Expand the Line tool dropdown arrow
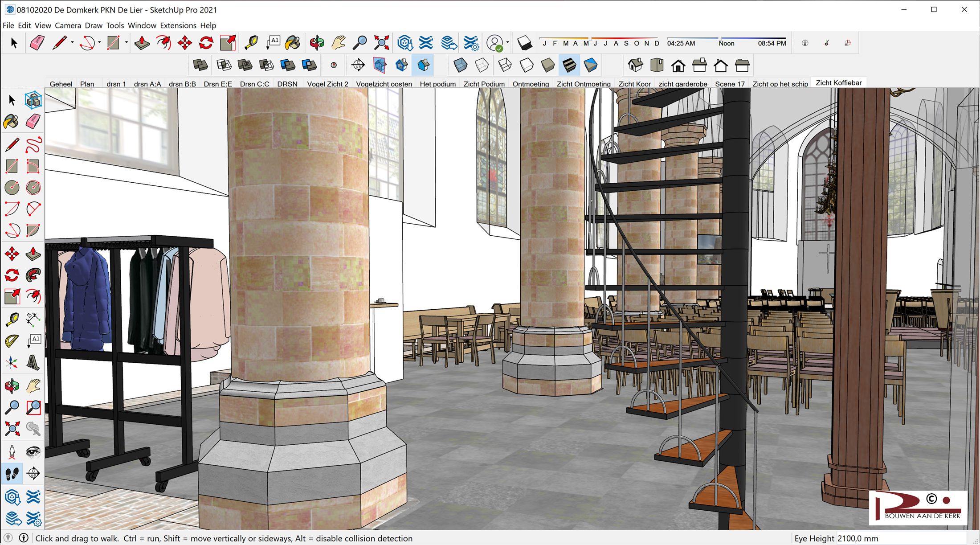The image size is (980, 545). (72, 43)
